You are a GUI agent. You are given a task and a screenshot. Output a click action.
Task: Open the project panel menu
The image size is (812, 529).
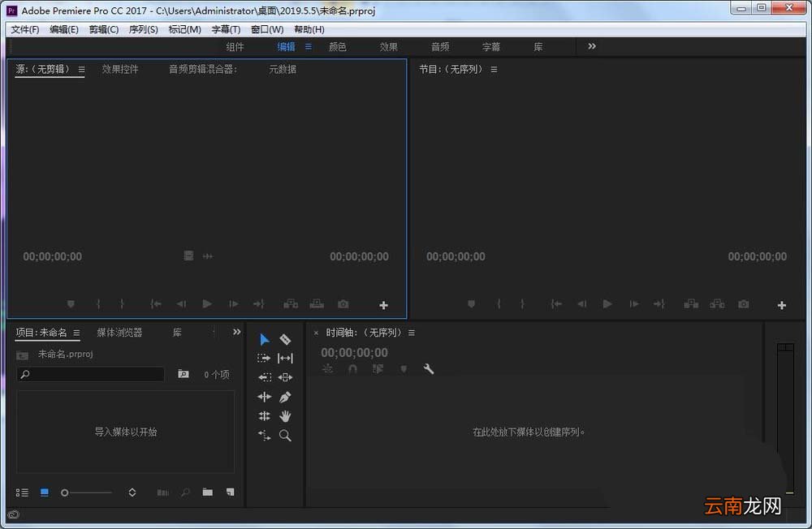tap(76, 333)
